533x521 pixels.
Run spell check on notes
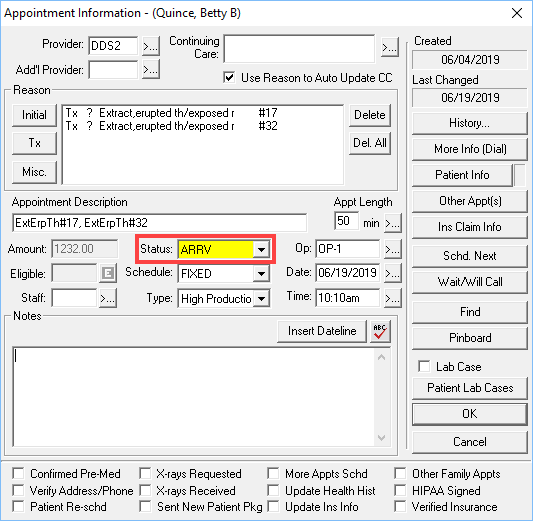[380, 331]
